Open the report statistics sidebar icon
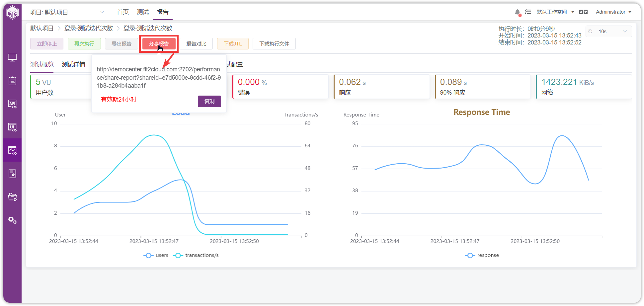 (12, 174)
